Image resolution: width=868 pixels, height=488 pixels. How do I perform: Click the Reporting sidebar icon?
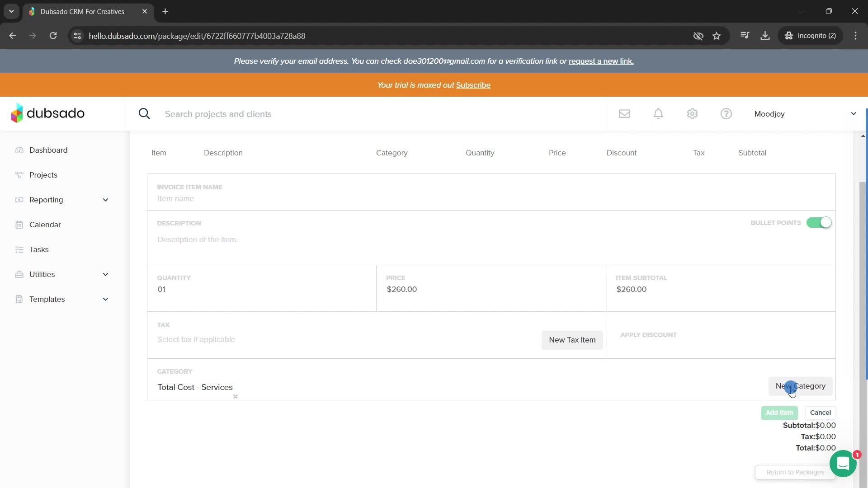(x=19, y=200)
